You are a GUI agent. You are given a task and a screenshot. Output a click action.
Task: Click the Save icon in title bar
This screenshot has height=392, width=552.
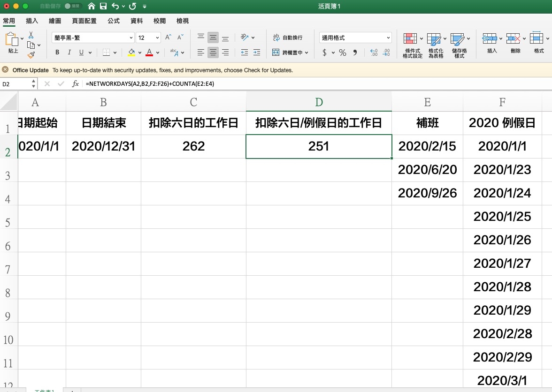pyautogui.click(x=103, y=7)
